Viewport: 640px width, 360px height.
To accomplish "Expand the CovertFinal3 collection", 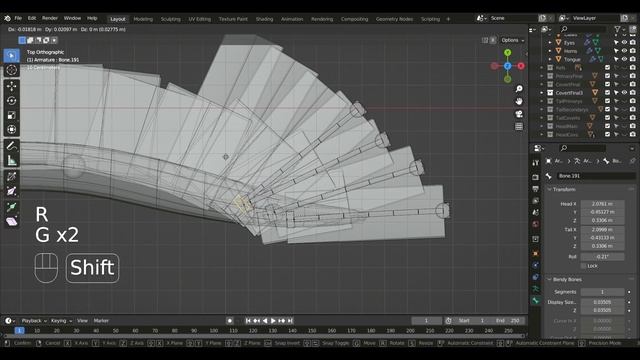I will coord(542,93).
